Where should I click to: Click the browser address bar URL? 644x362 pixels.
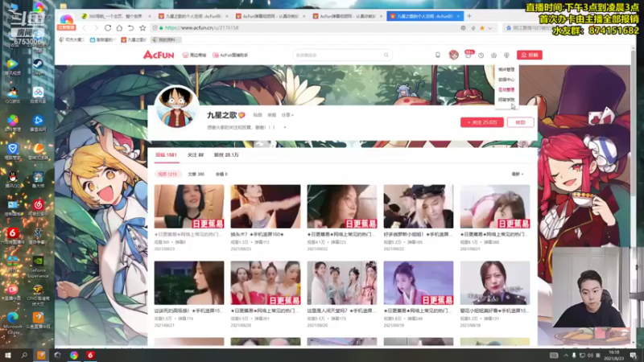click(202, 28)
